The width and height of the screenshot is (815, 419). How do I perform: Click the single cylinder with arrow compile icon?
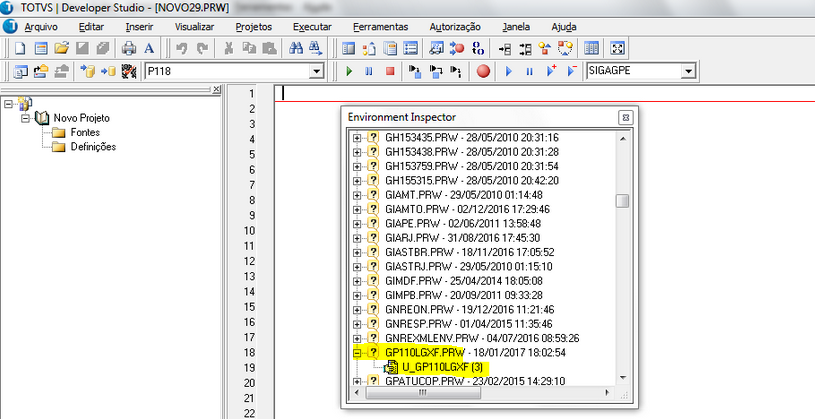[108, 71]
